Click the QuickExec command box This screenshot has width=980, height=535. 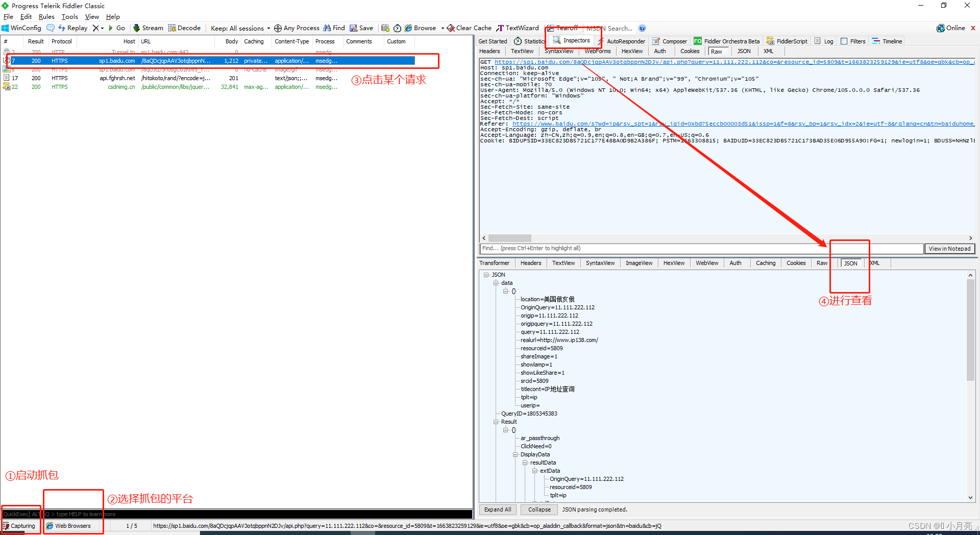pyautogui.click(x=237, y=514)
